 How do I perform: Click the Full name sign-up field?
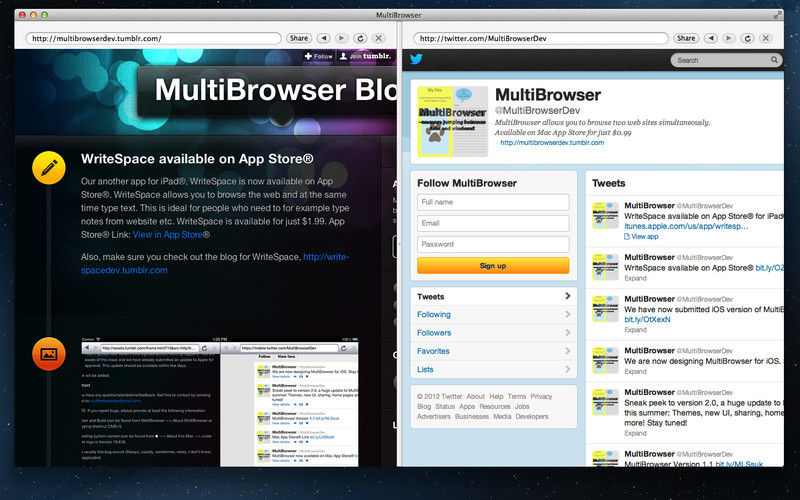(x=493, y=202)
